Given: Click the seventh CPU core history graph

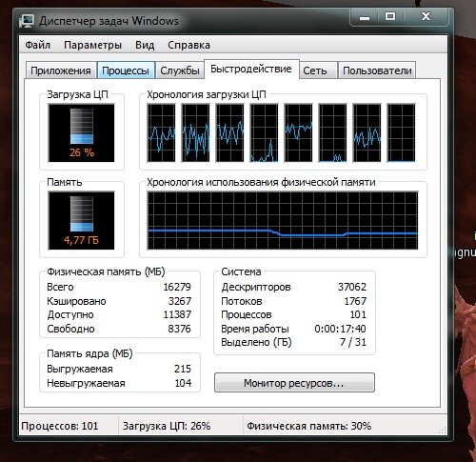Looking at the screenshot, I should (x=367, y=133).
